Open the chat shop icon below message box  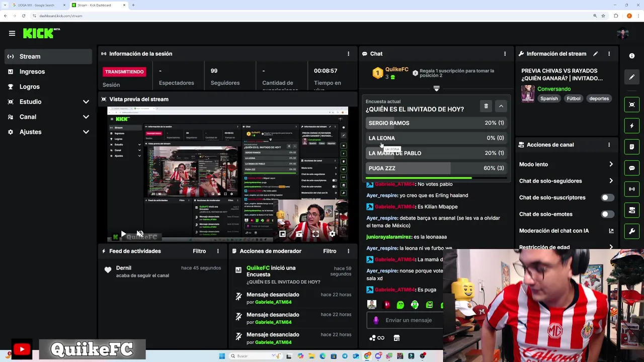click(396, 338)
